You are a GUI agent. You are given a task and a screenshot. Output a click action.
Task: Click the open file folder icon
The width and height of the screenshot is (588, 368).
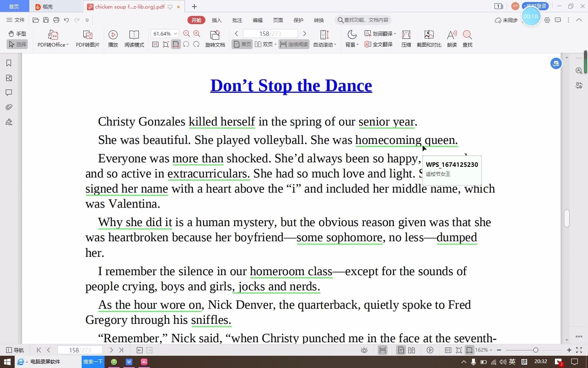36,20
